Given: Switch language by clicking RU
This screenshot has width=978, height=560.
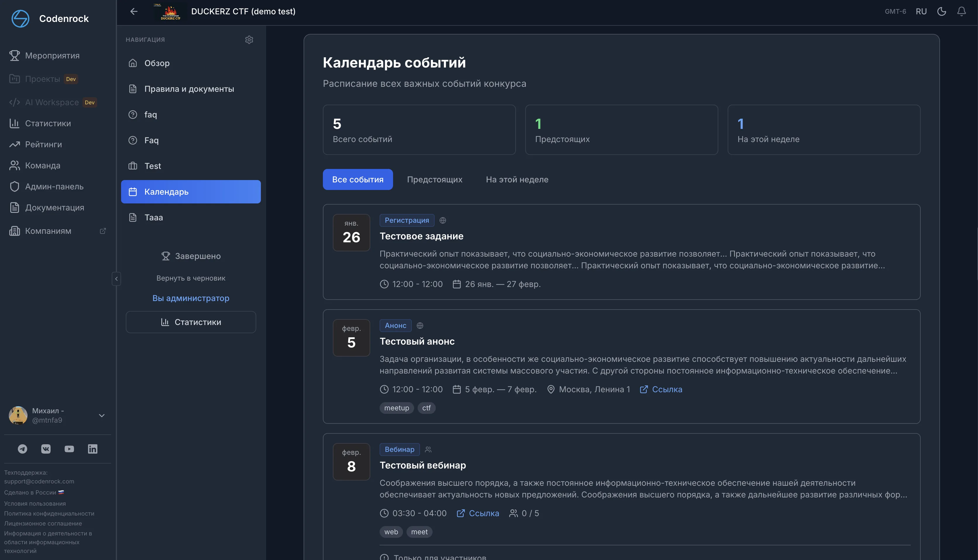Looking at the screenshot, I should coord(921,11).
